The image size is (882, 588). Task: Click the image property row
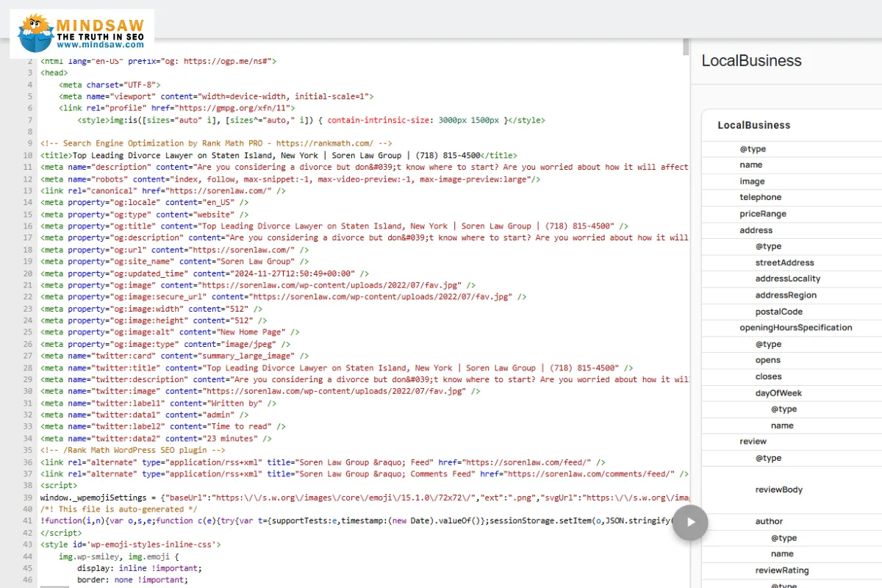[x=792, y=181]
